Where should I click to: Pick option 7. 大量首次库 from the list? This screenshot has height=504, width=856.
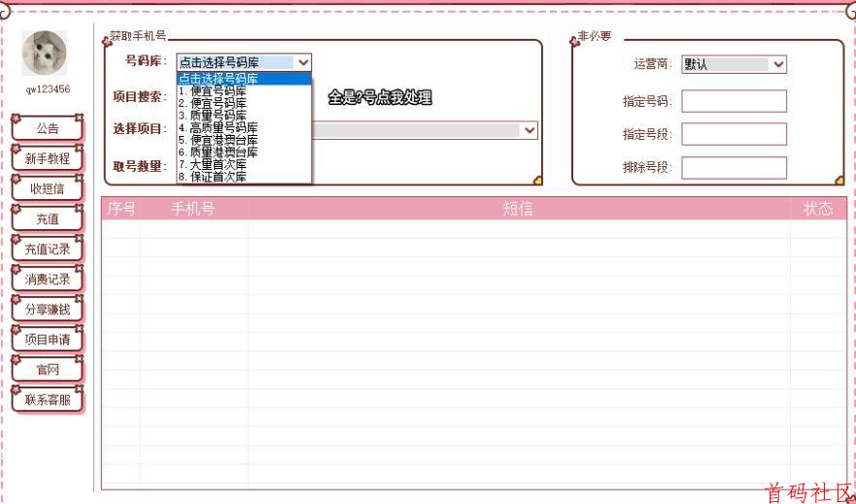pos(213,165)
